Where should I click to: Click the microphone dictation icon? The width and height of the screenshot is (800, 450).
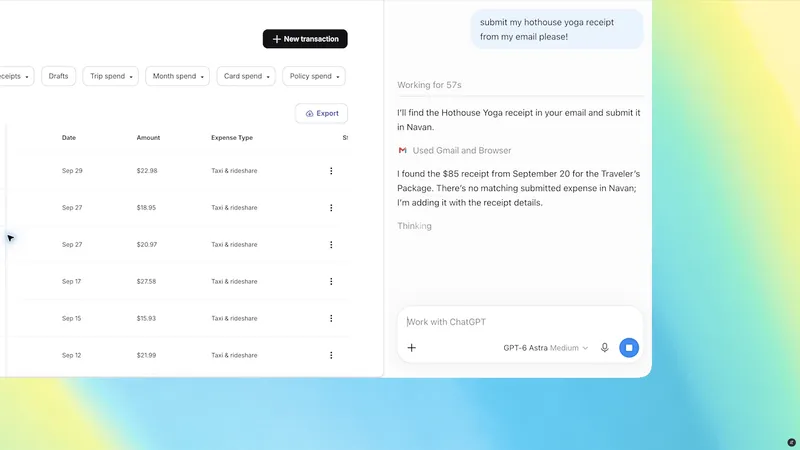(605, 348)
